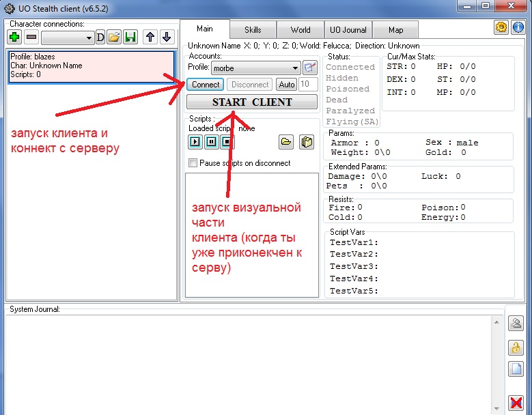This screenshot has width=532, height=415.
Task: Click the Flying(SA) status text
Action: [352, 121]
